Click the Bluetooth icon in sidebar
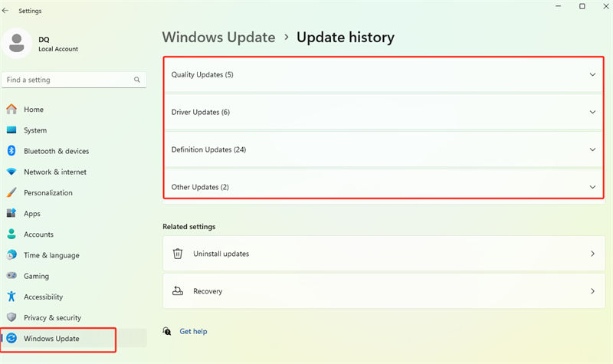This screenshot has width=613, height=364. click(x=11, y=150)
